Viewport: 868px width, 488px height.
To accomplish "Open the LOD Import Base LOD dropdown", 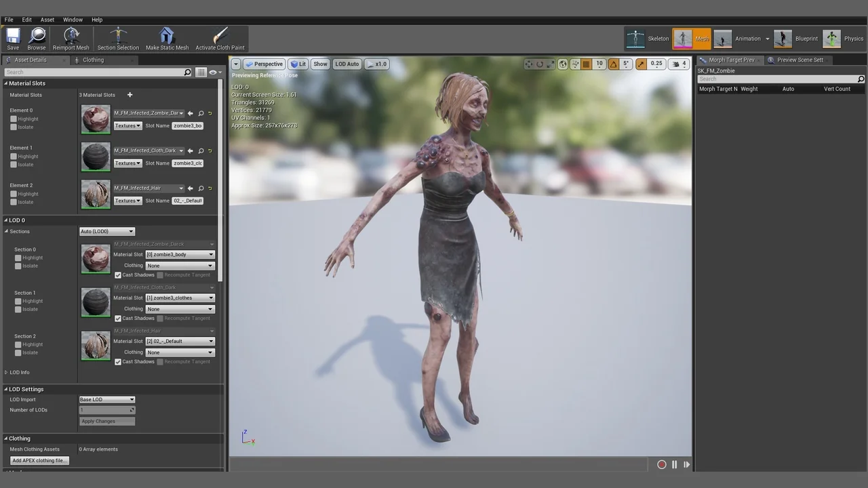I will click(107, 400).
